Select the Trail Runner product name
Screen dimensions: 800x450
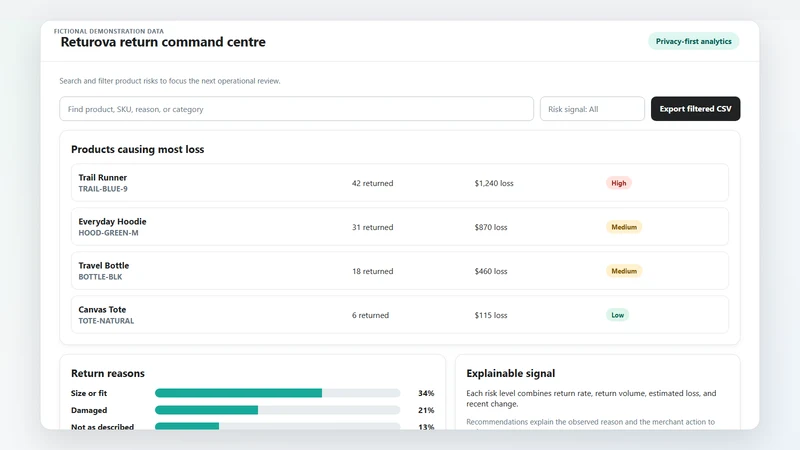103,178
